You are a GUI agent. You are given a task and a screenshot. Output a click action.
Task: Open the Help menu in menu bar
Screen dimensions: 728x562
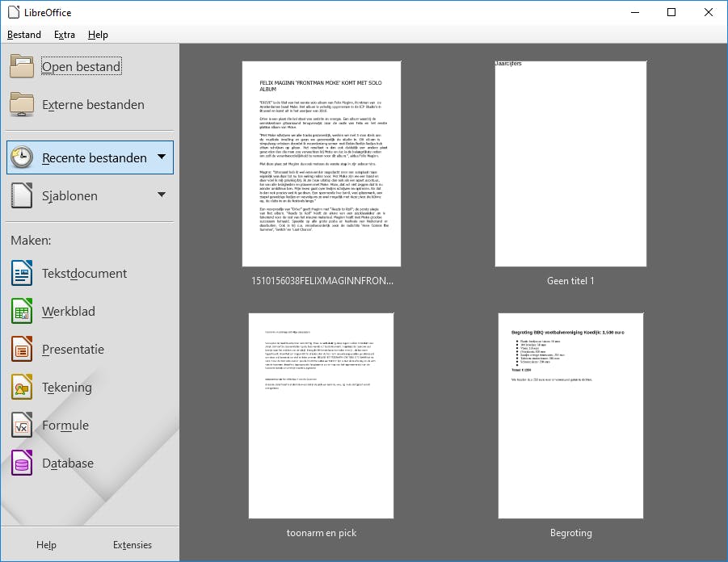pyautogui.click(x=98, y=35)
